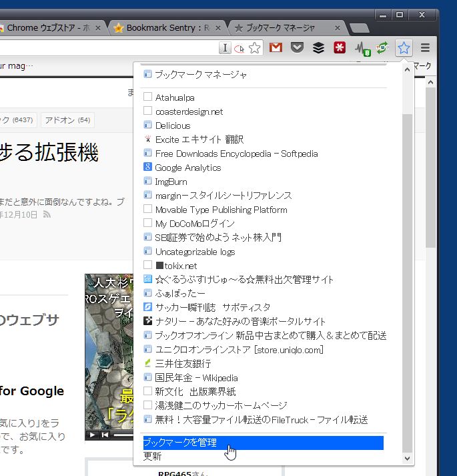Click the RPG465さん link
The image size is (457, 476).
click(x=183, y=473)
